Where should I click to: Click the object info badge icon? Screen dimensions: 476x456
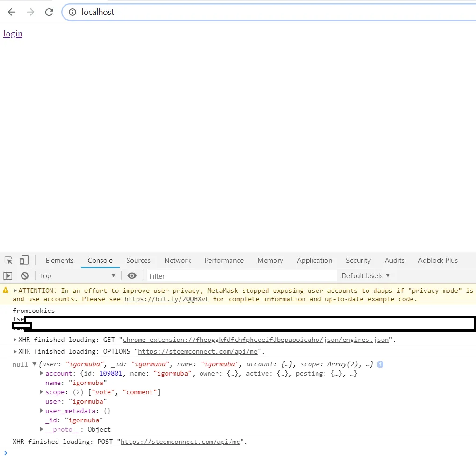click(x=380, y=364)
